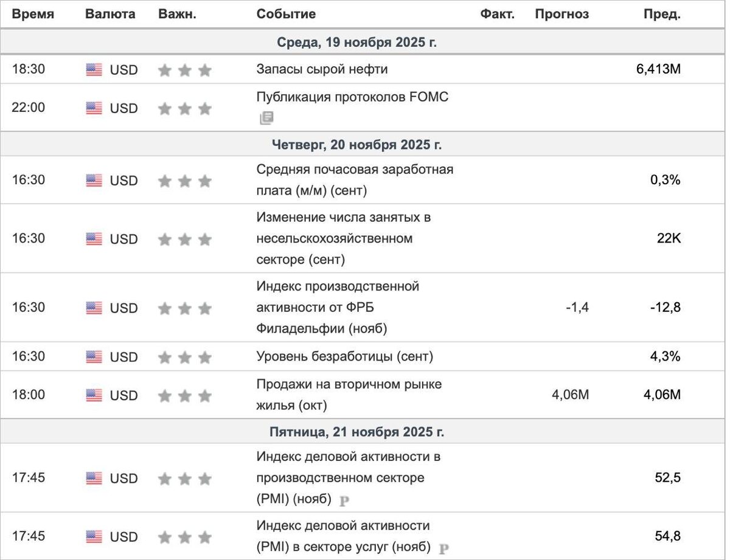
Task: Click US flag in Запасы сырой нефти row
Action: click(94, 70)
